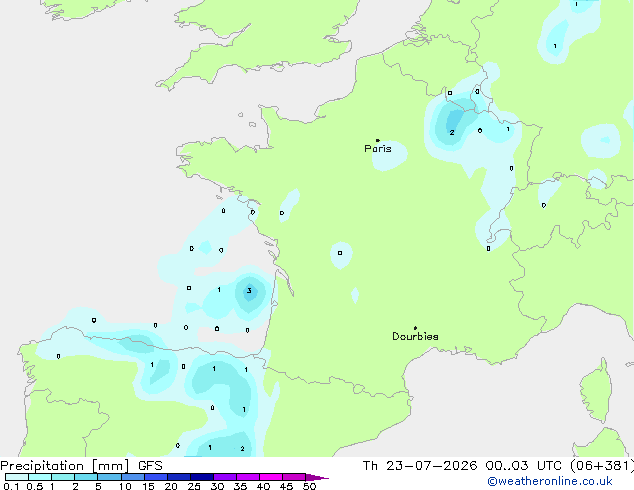Click the above-50 legend arrow tip

point(317,477)
